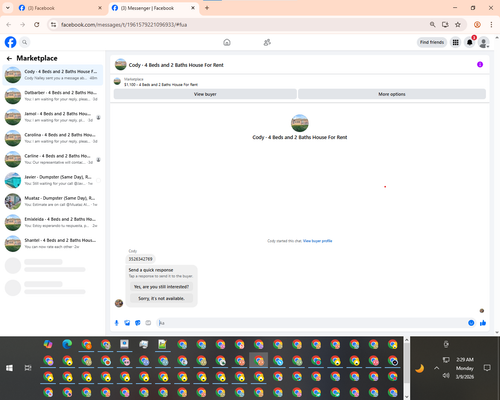Open the Dalbarber conversation
Screen dimensions: 500x400
(52, 96)
